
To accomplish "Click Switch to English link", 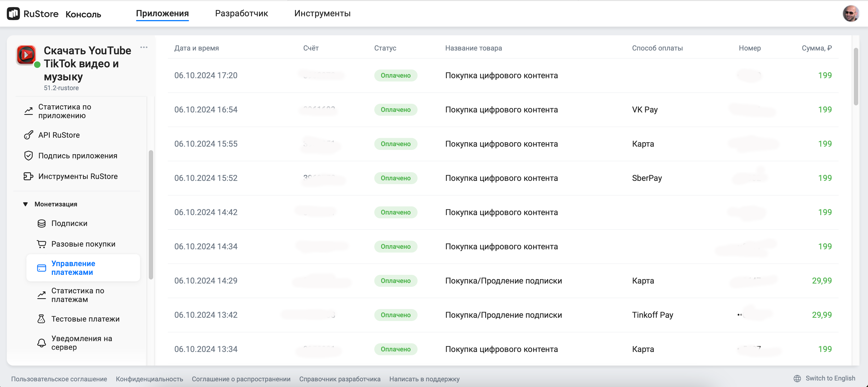I will click(830, 378).
